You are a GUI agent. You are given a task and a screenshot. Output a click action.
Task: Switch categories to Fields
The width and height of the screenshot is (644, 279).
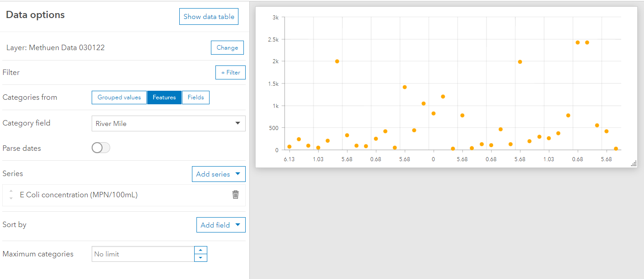(196, 98)
